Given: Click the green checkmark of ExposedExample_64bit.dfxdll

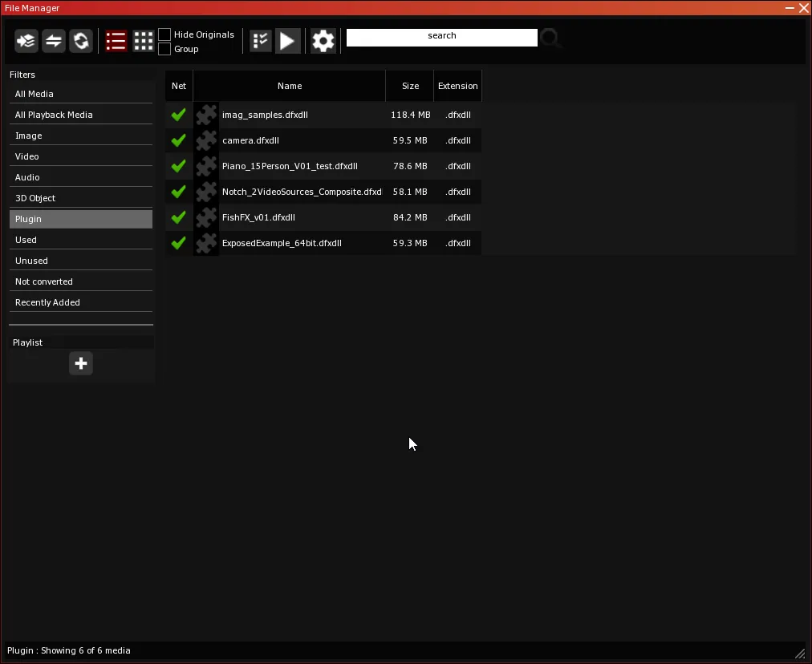Looking at the screenshot, I should pyautogui.click(x=179, y=243).
